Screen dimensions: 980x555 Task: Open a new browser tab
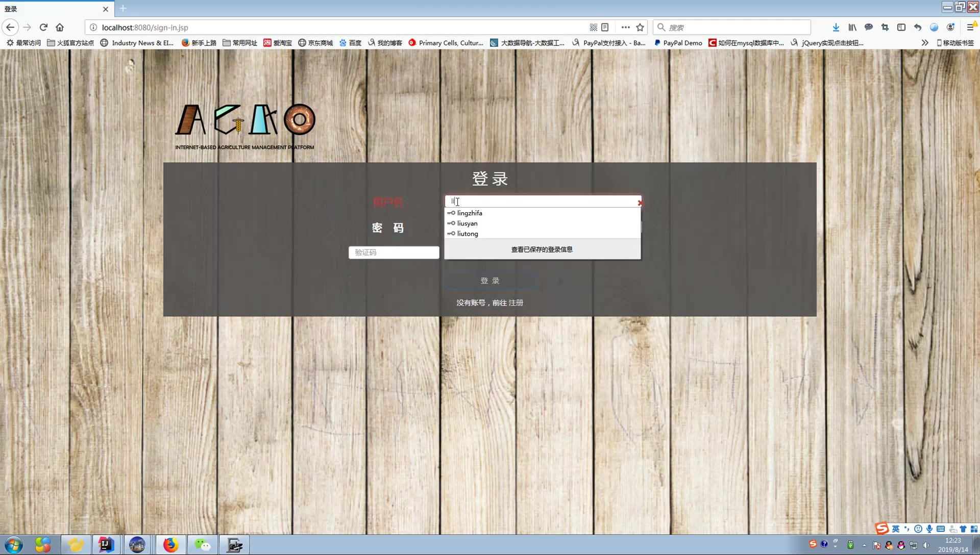[x=123, y=9]
